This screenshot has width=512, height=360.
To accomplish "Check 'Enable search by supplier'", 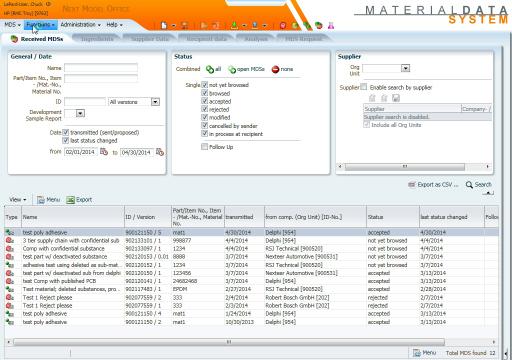I will tap(364, 87).
